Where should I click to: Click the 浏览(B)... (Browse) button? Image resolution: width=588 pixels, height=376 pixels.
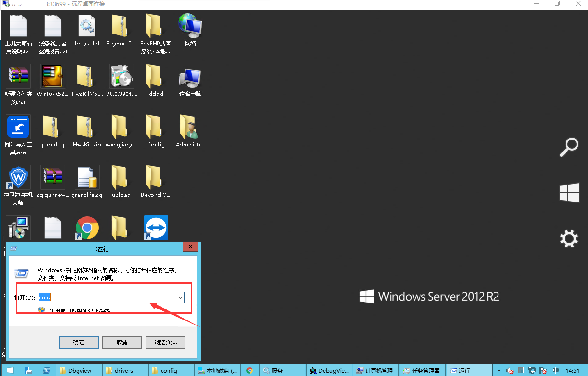point(165,342)
